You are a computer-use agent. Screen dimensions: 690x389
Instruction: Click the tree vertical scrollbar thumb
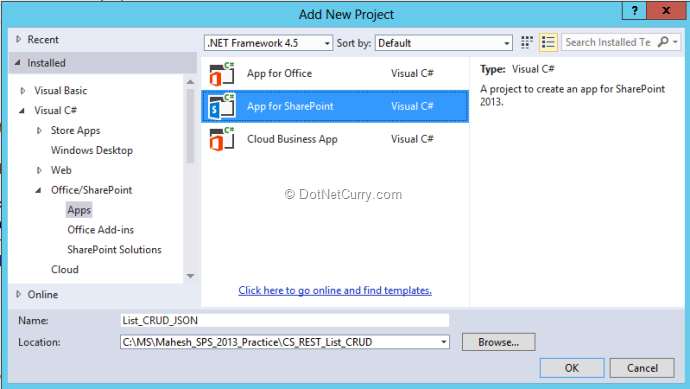click(x=190, y=126)
